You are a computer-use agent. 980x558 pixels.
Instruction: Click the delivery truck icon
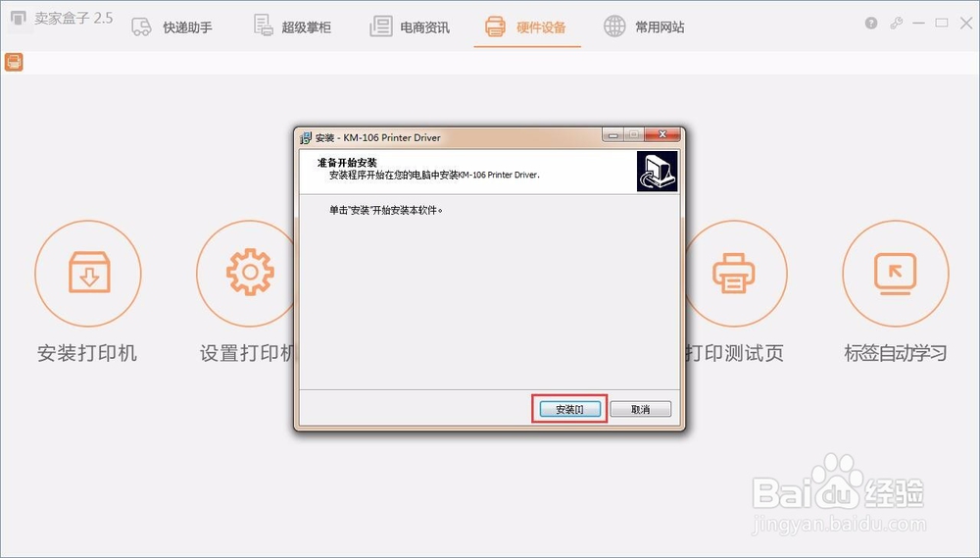tap(141, 26)
